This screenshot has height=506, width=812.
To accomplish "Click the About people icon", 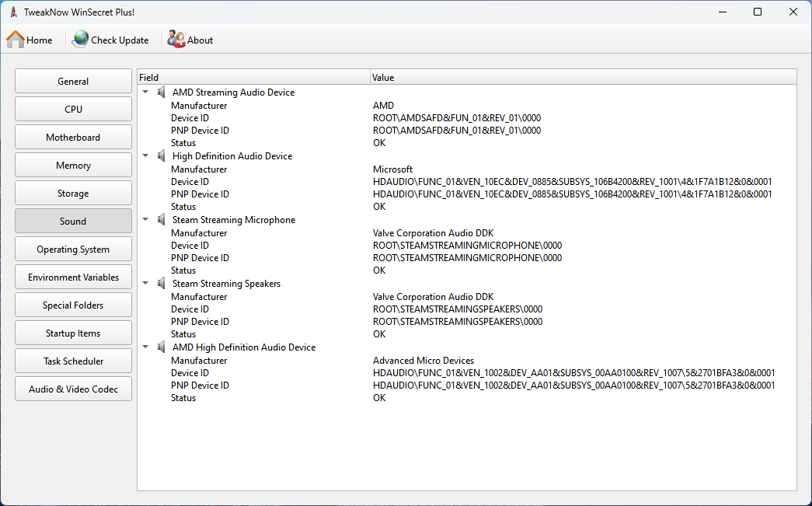I will click(176, 40).
